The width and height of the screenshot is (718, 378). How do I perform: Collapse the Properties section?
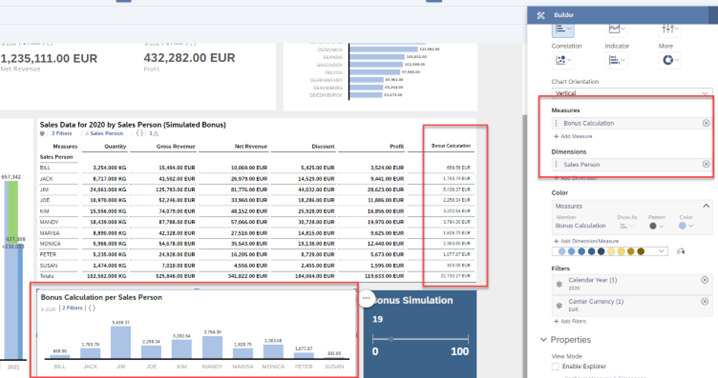544,340
